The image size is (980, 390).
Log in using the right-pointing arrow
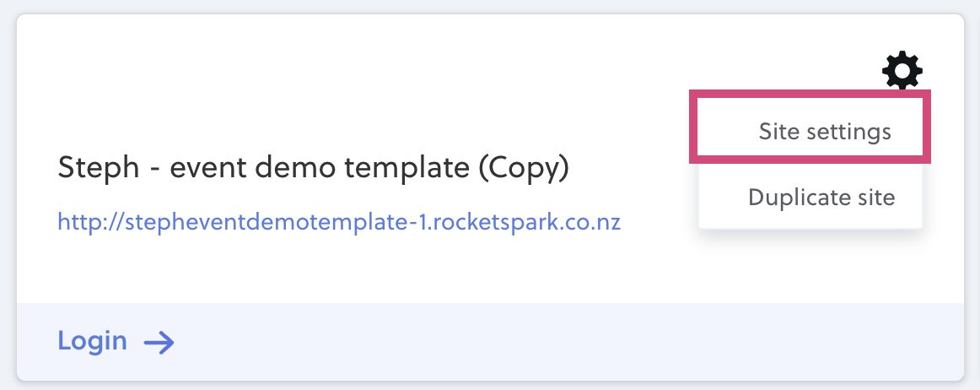coord(159,343)
